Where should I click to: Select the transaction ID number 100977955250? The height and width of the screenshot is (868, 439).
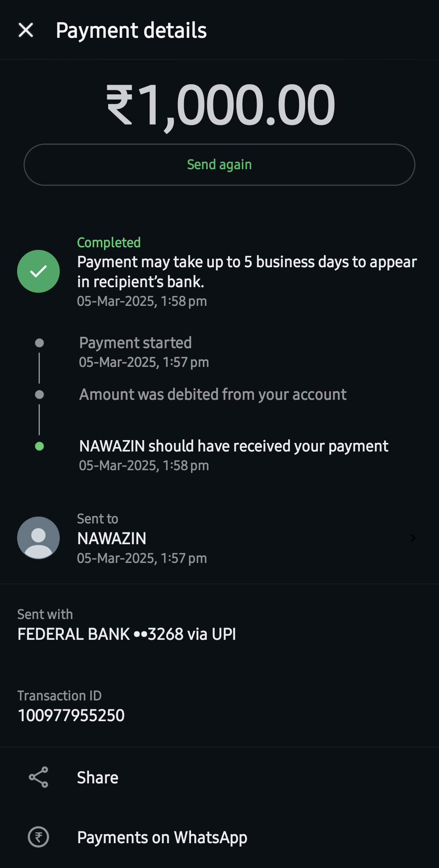pos(71,715)
